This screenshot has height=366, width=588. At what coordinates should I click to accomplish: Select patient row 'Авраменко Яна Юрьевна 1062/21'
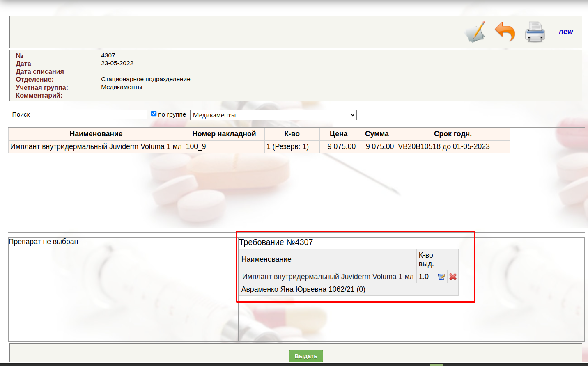coord(303,289)
